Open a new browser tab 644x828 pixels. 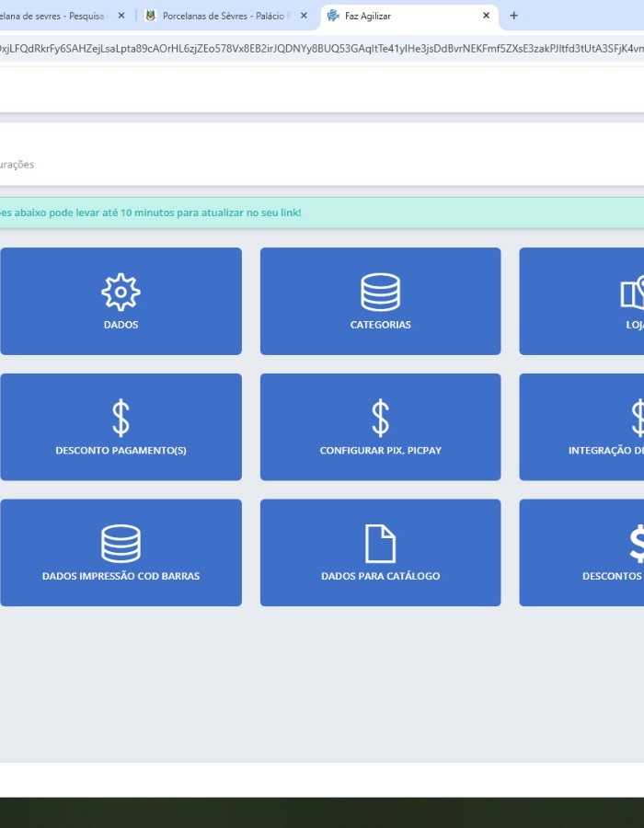coord(513,16)
